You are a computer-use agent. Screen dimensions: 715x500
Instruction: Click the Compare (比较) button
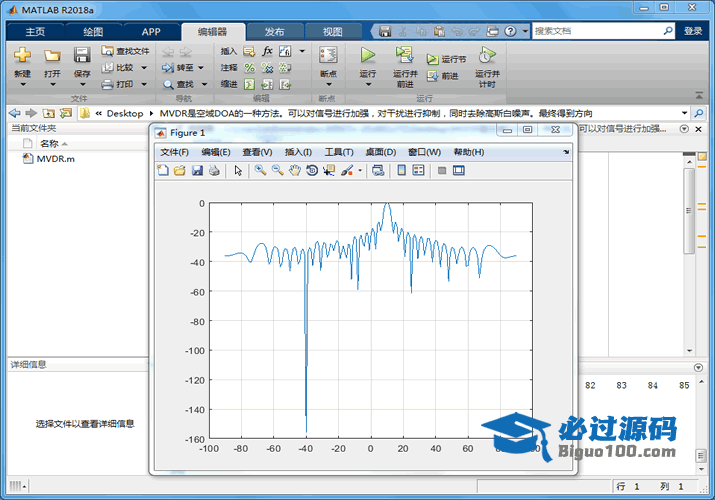118,67
